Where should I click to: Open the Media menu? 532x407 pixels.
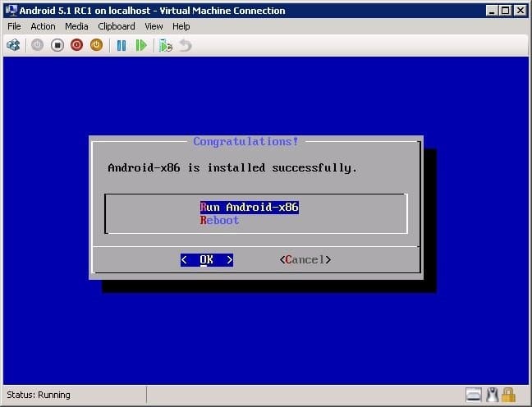point(76,26)
